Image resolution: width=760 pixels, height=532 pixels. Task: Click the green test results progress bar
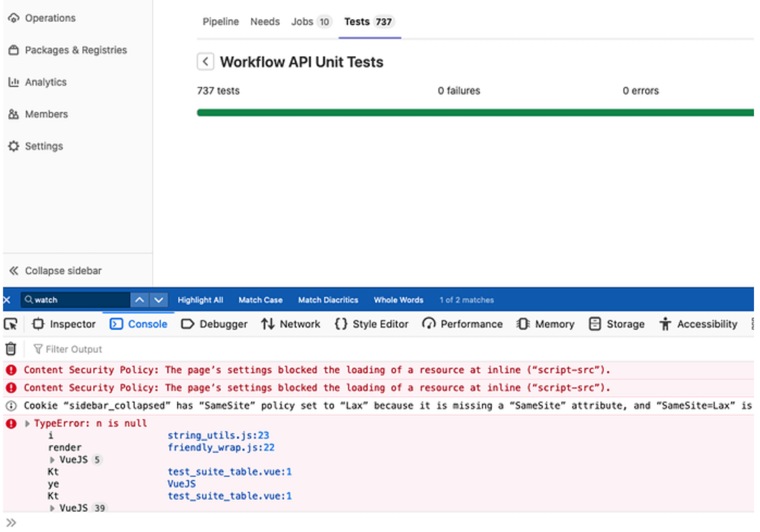(475, 113)
